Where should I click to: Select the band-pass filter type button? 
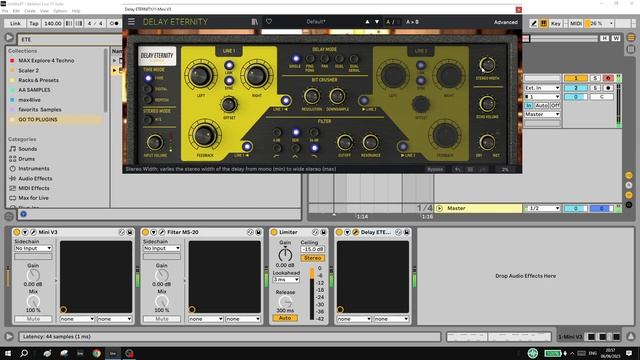point(296,148)
